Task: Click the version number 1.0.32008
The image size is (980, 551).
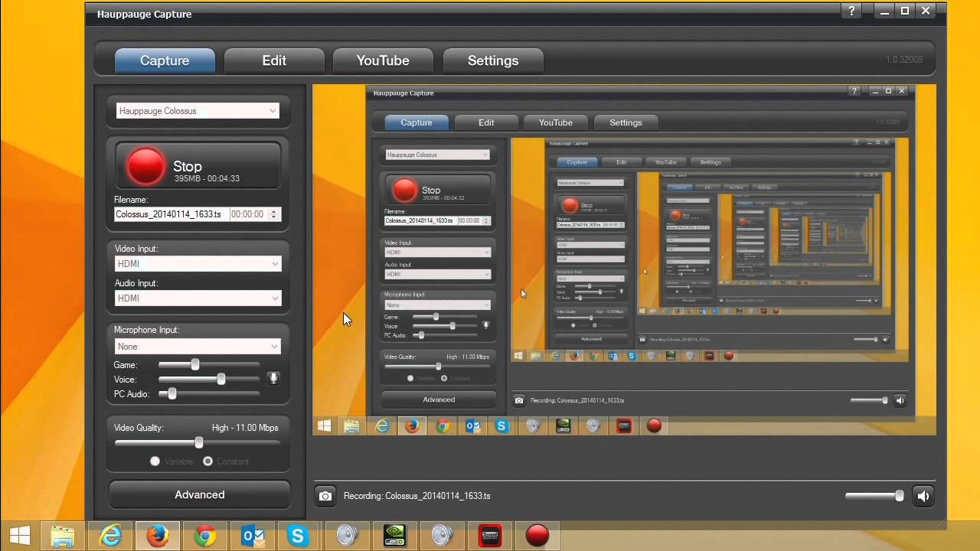Action: click(x=904, y=60)
